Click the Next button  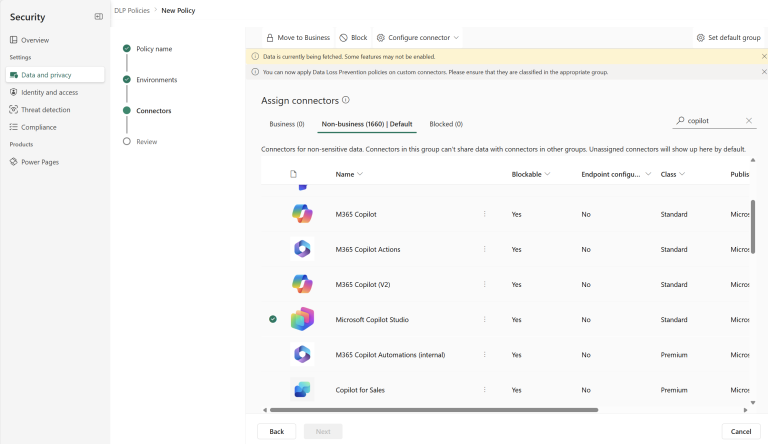tap(323, 431)
